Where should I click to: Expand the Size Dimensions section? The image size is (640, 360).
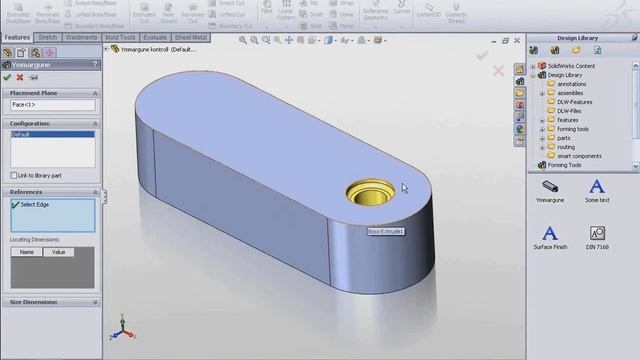pyautogui.click(x=95, y=302)
